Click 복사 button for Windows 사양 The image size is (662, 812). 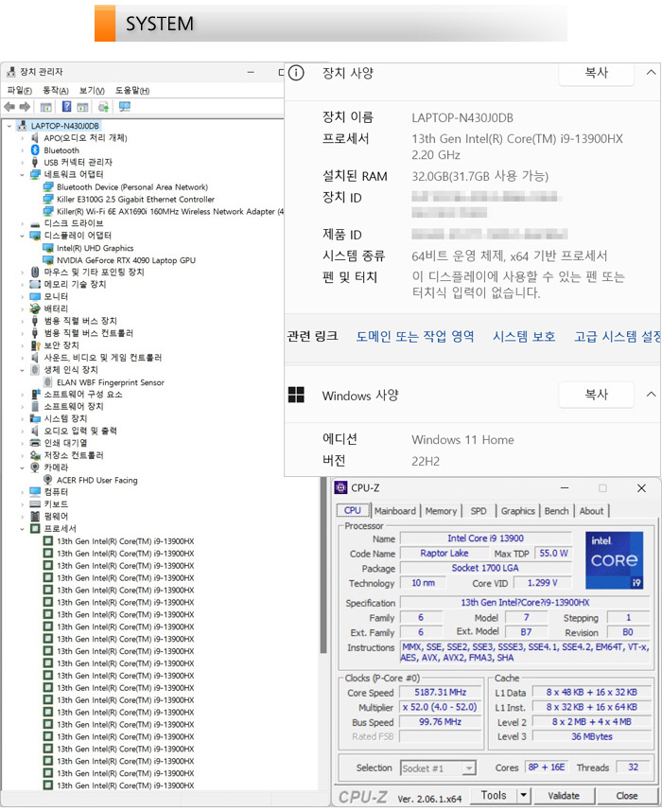pyautogui.click(x=596, y=396)
